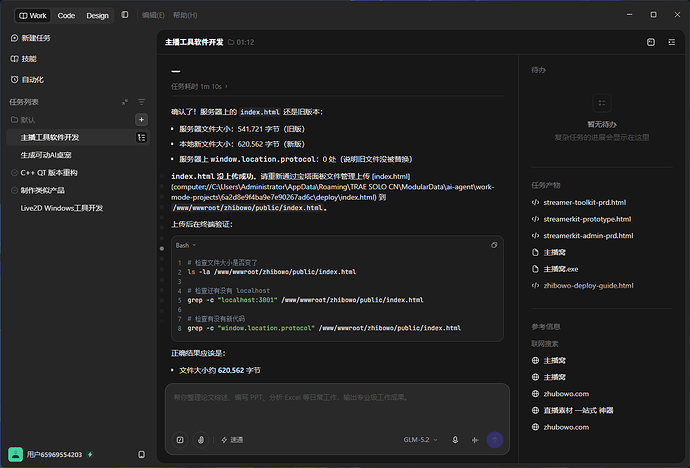
Task: Open the 制作类似产品 task
Action: (43, 190)
